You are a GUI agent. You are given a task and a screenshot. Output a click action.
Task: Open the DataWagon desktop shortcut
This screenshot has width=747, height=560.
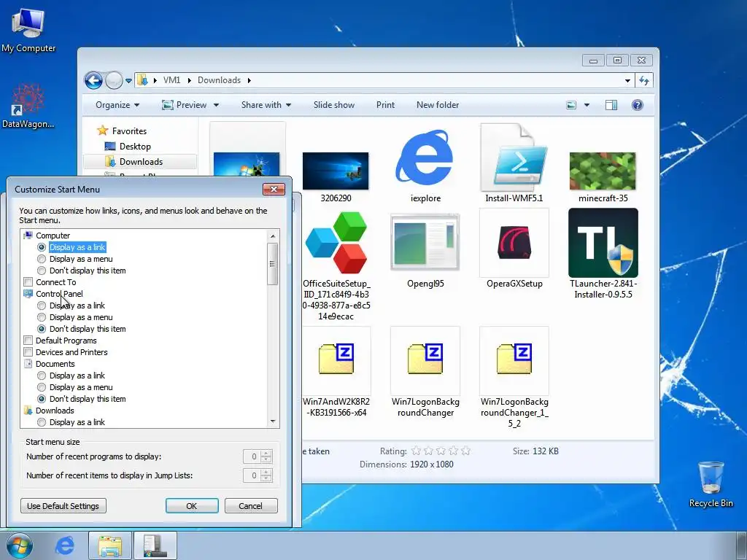click(x=28, y=106)
